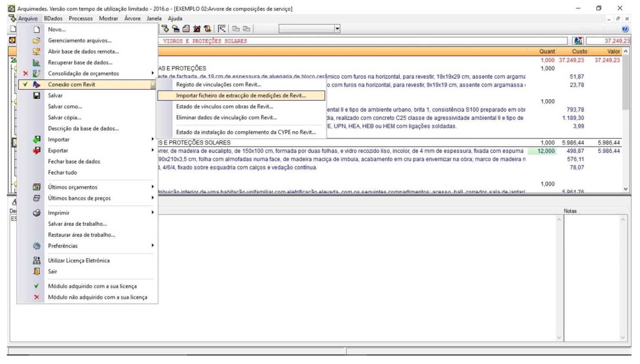The width and height of the screenshot is (640, 364).
Task: Click the Utilizar Licença Eletrônica icon
Action: (x=37, y=261)
